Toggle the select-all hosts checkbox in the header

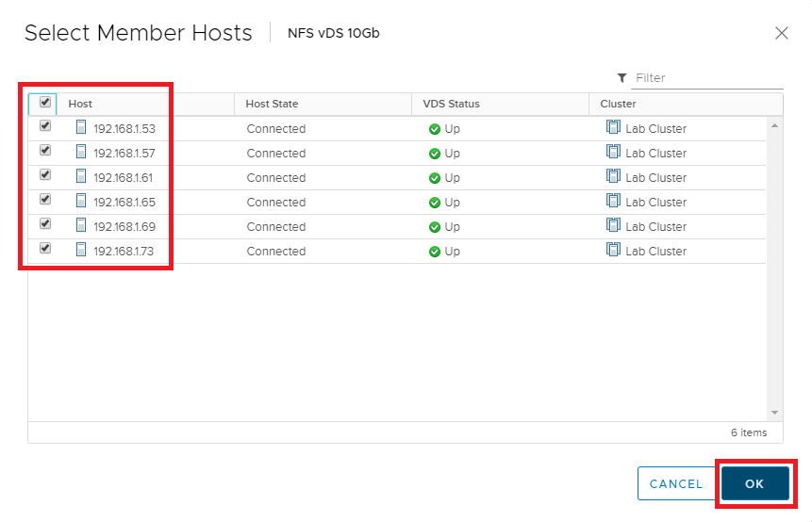pyautogui.click(x=44, y=102)
